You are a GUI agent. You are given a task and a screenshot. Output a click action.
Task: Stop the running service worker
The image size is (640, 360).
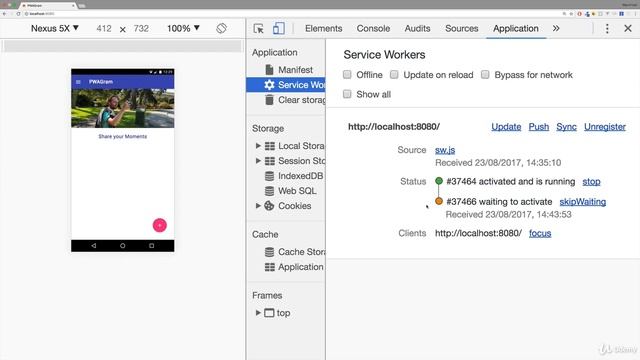tap(591, 181)
